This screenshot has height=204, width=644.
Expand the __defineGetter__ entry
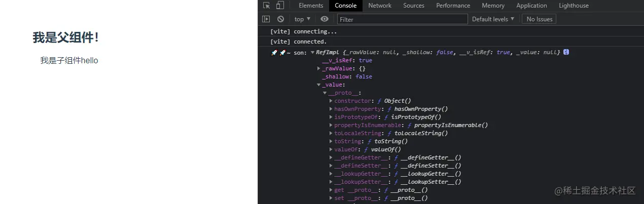[331, 157]
